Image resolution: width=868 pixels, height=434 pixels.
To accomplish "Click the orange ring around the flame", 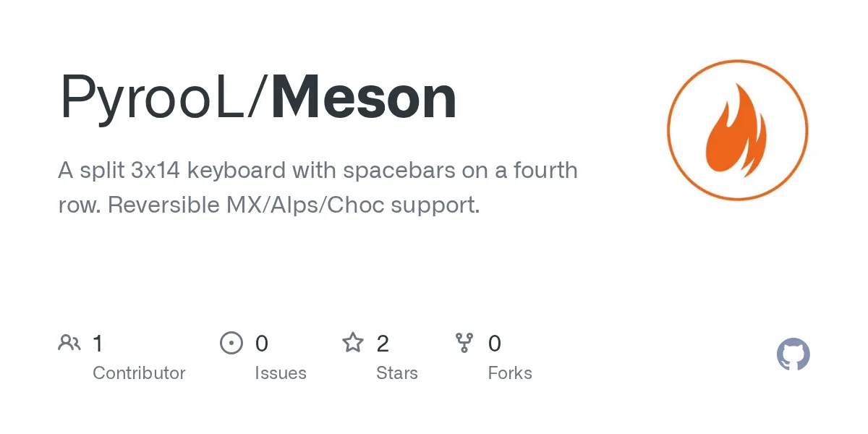I will [x=737, y=62].
